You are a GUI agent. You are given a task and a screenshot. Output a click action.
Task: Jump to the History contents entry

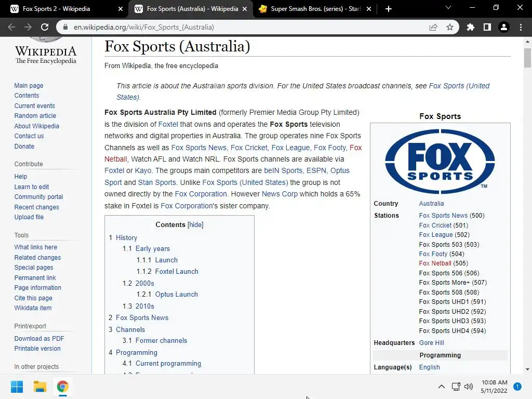127,237
